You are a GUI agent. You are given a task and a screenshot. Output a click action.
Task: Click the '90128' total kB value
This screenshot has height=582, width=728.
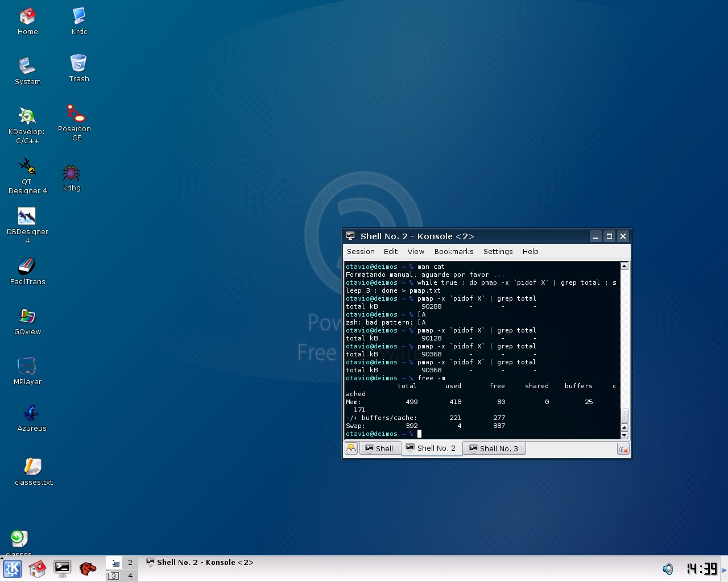431,338
